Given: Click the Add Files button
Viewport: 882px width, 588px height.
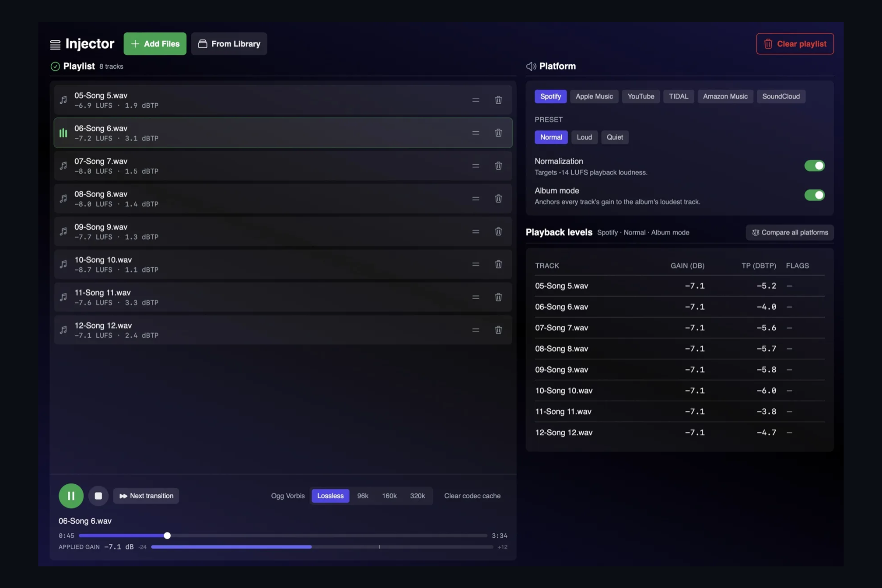Looking at the screenshot, I should 155,44.
